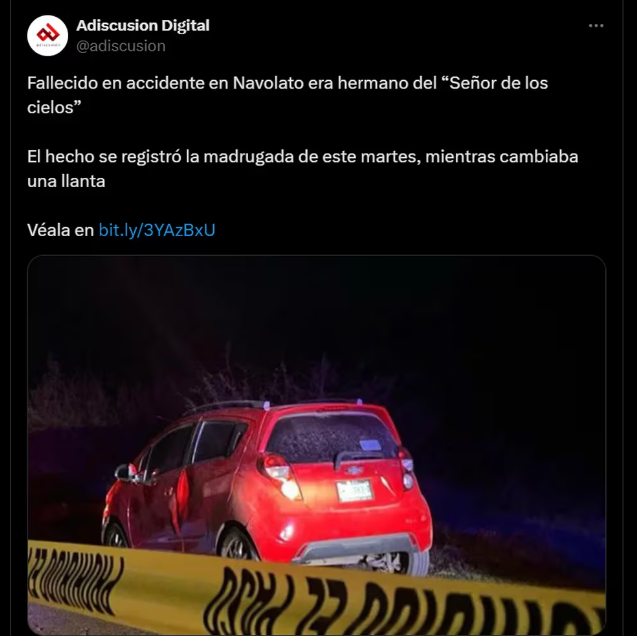
Task: Click the quoted phrase 'Señor de los cielos'
Action: [x=287, y=95]
